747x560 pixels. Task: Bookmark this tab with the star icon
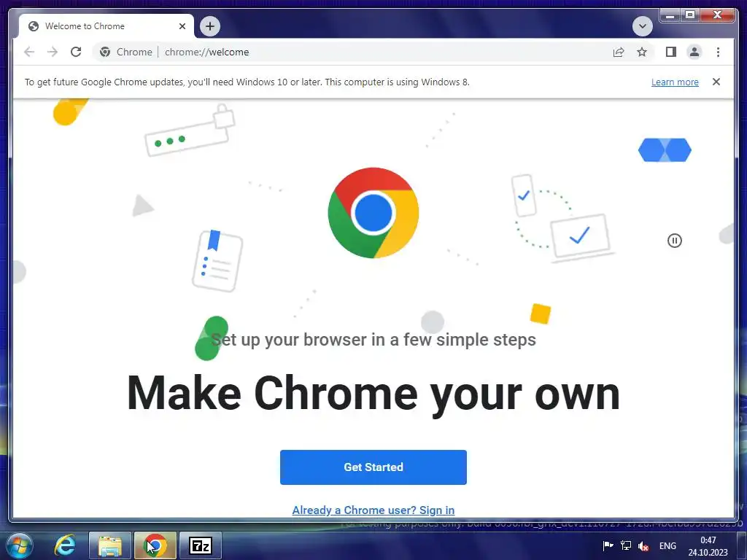pos(642,52)
